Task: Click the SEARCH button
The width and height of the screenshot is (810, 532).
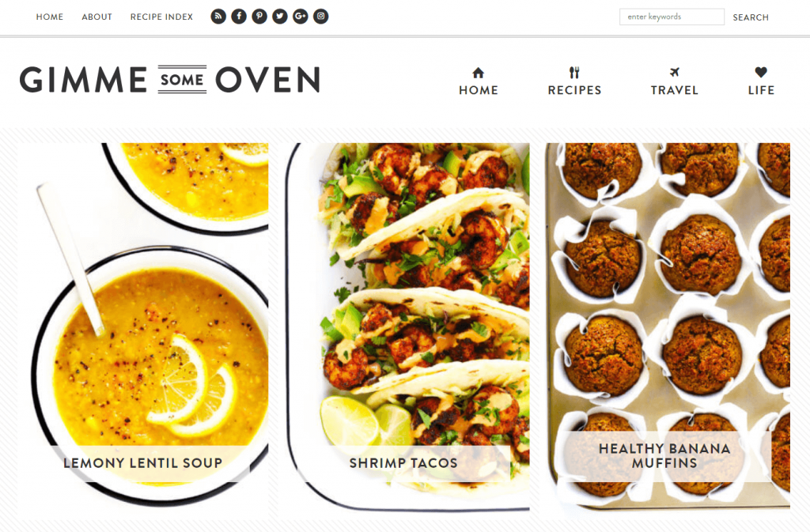Action: 751,17
